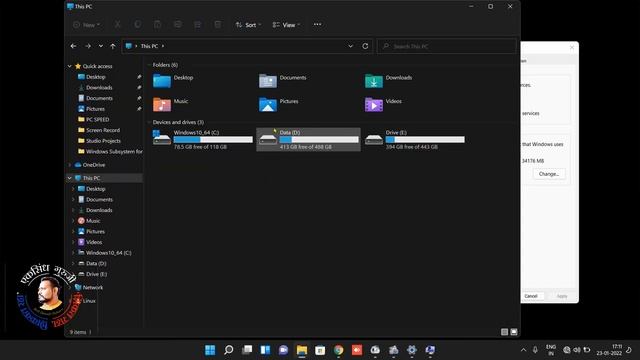The width and height of the screenshot is (640, 360).
Task: Select Drive (E:) in navigation tree
Action: click(x=96, y=274)
